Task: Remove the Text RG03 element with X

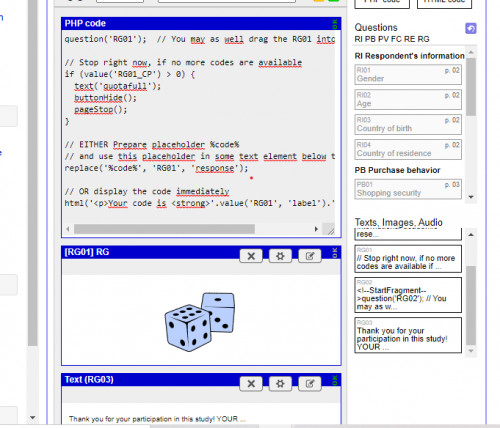Action: tap(251, 384)
